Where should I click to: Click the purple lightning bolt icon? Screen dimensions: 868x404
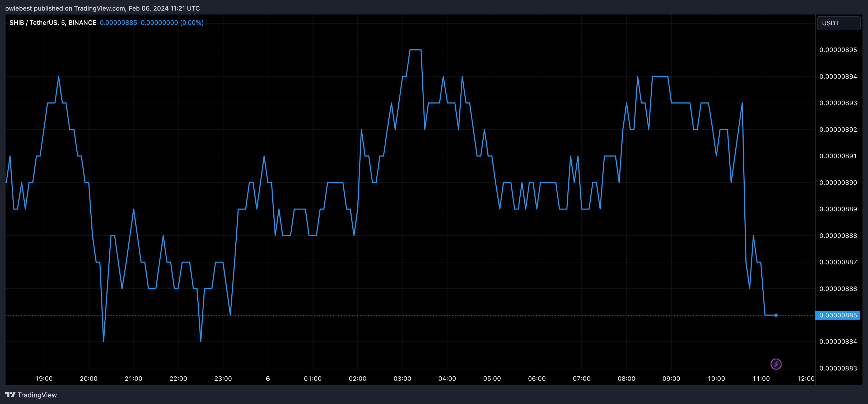coord(776,364)
